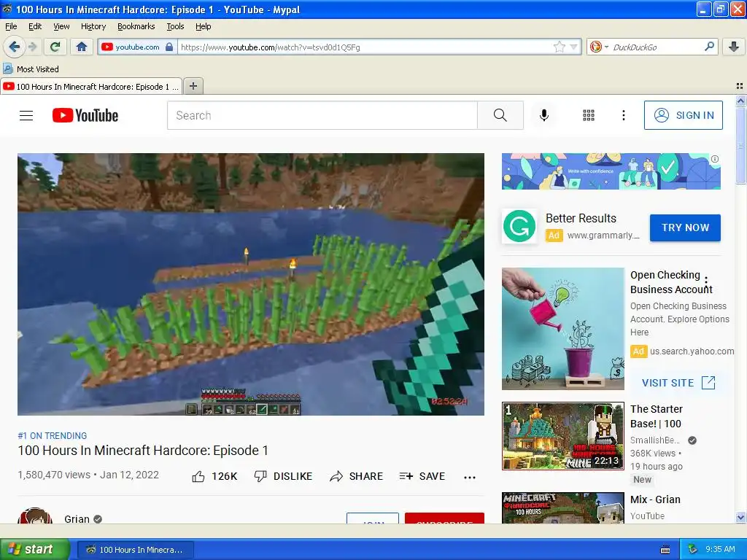Click the #1 ON TRENDING link
The width and height of the screenshot is (747, 560).
click(x=53, y=436)
